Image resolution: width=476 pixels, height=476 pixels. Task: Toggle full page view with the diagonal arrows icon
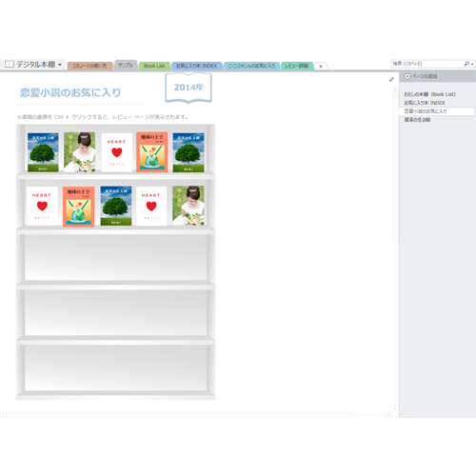pyautogui.click(x=391, y=79)
